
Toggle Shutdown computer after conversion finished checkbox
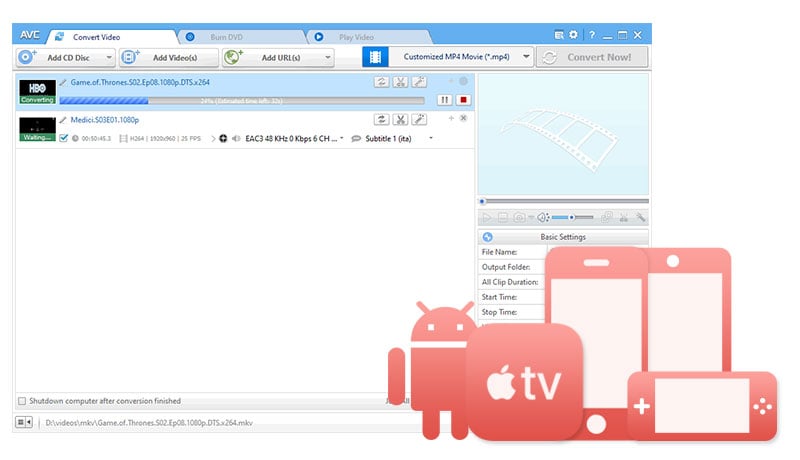coord(22,401)
